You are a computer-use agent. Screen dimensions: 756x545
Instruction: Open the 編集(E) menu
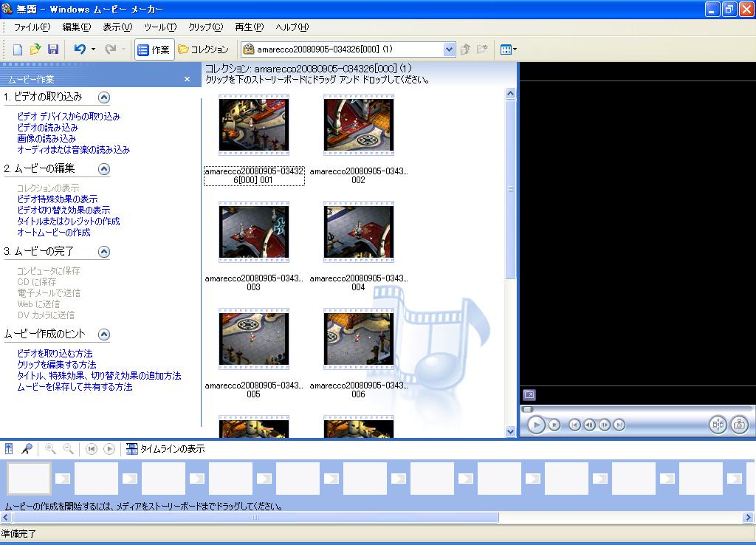pos(77,27)
